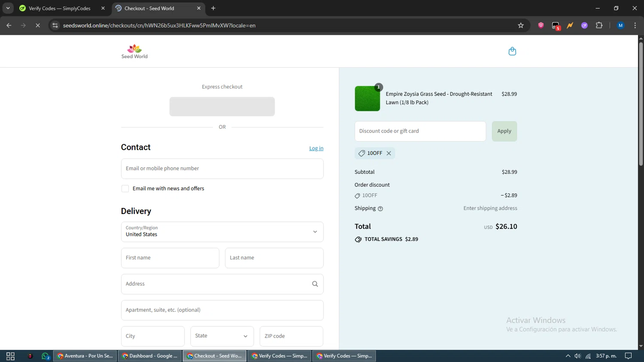Click the Wi-Fi network tray icon
The height and width of the screenshot is (362, 644).
pyautogui.click(x=588, y=356)
